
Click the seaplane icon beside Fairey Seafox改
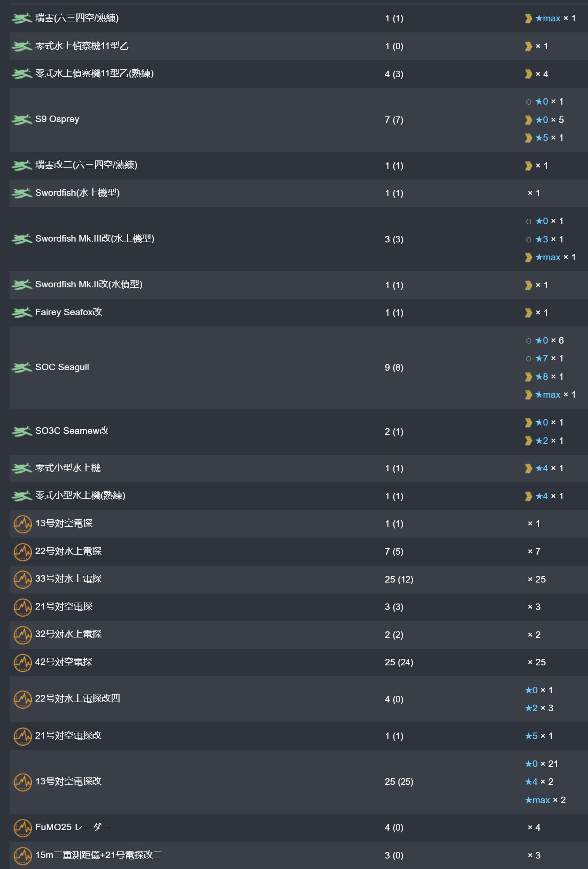(x=22, y=313)
